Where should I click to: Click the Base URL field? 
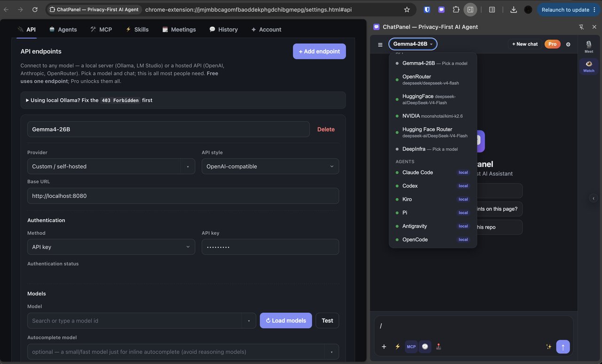pos(183,196)
